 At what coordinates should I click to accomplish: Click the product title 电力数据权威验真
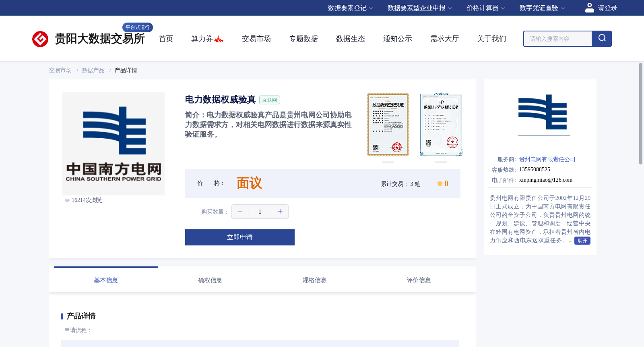click(221, 100)
